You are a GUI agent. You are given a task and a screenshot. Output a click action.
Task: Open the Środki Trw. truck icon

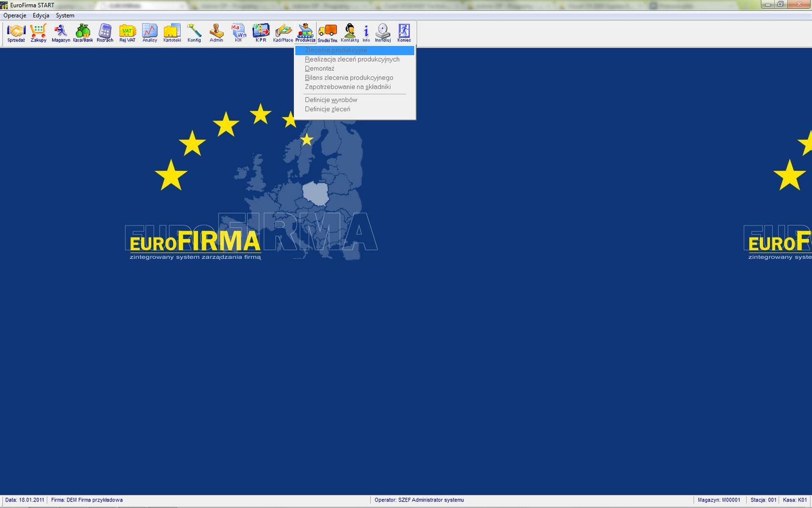[x=328, y=33]
